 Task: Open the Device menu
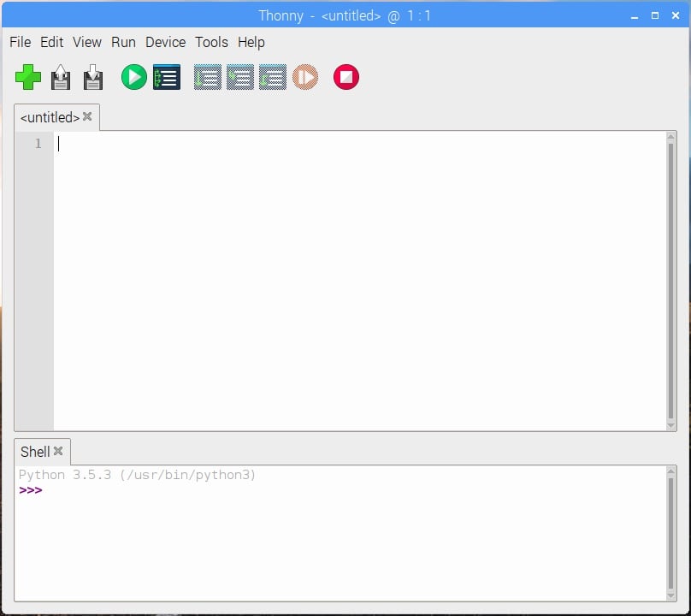pyautogui.click(x=165, y=42)
